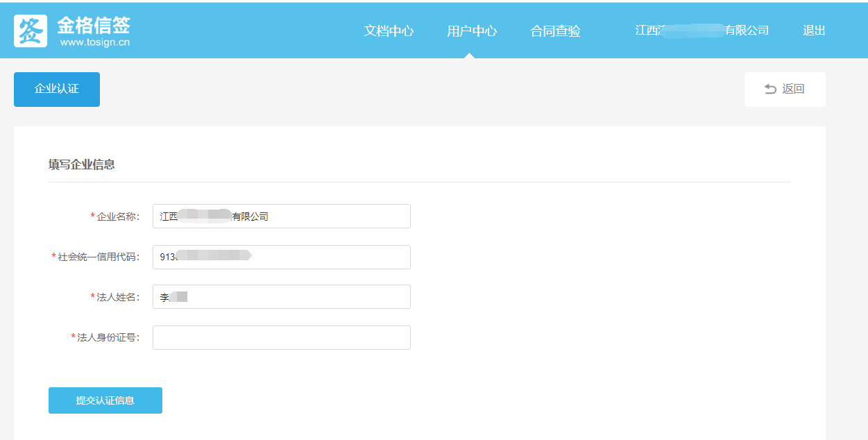The width and height of the screenshot is (868, 440).
Task: Click the company account name in header
Action: tap(701, 31)
